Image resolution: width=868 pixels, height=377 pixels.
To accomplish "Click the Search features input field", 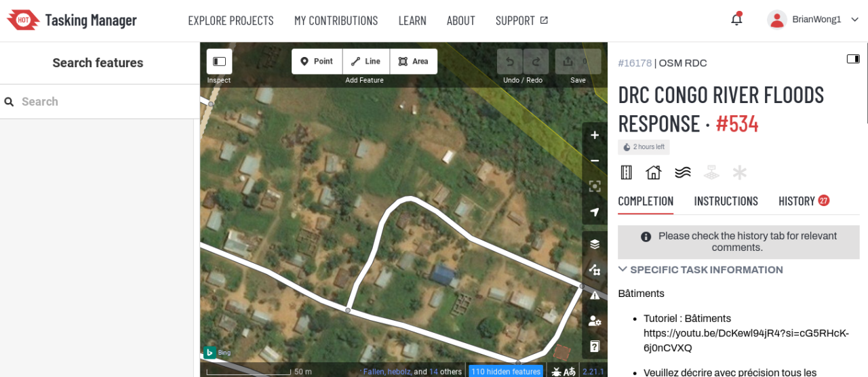I will point(100,102).
